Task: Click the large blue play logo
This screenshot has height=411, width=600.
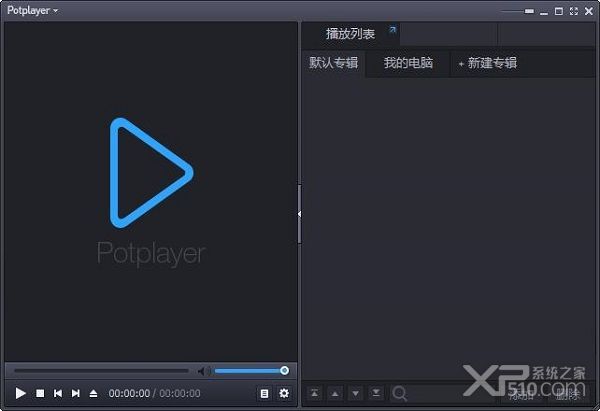Action: pos(151,173)
